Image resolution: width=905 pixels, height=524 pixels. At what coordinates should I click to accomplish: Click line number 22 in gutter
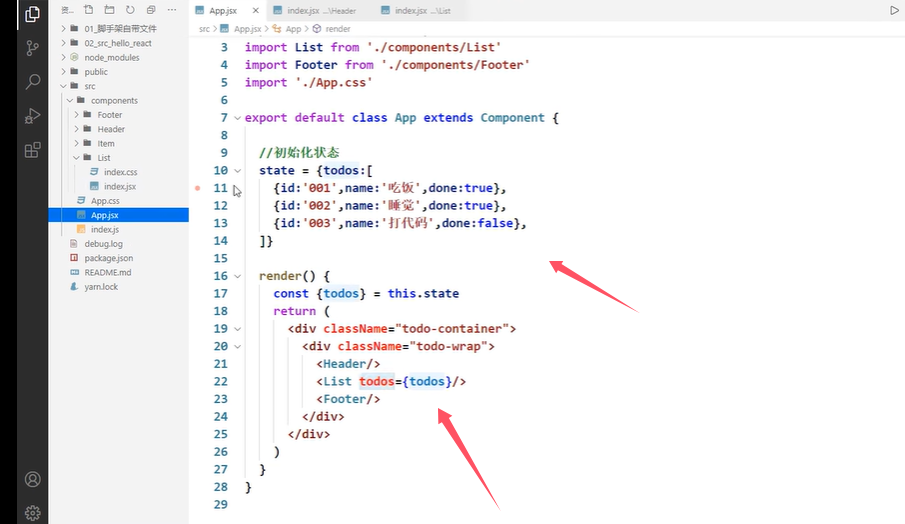(x=220, y=381)
